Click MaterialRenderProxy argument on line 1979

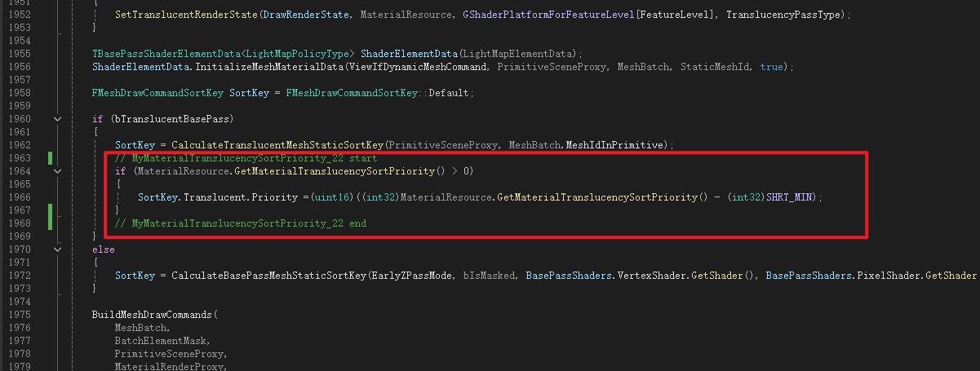168,367
